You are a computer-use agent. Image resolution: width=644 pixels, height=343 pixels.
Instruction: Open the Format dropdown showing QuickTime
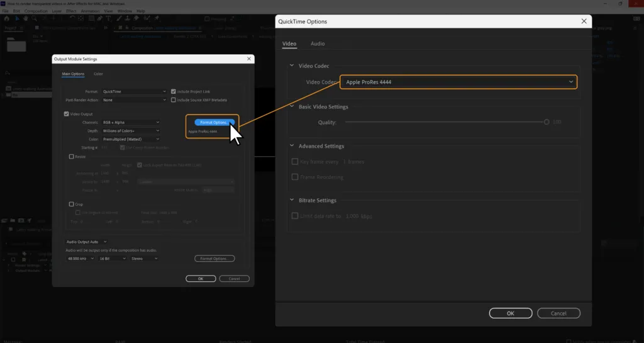[x=135, y=92]
